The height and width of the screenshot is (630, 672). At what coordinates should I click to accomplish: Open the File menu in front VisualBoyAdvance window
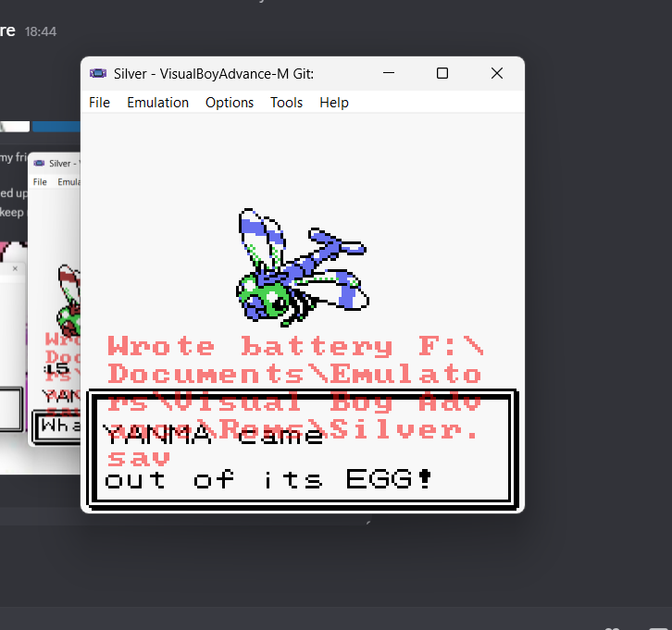99,103
